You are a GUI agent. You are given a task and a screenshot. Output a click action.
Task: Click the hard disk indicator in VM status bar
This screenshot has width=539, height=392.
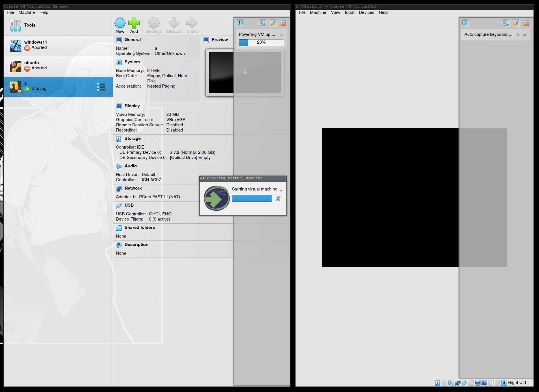pyautogui.click(x=437, y=383)
